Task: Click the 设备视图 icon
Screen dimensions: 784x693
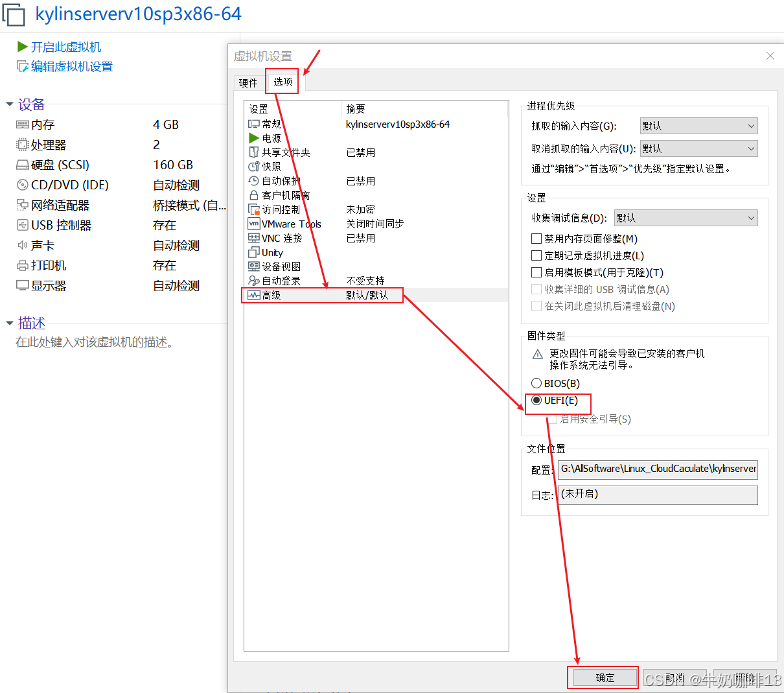Action: click(x=254, y=266)
